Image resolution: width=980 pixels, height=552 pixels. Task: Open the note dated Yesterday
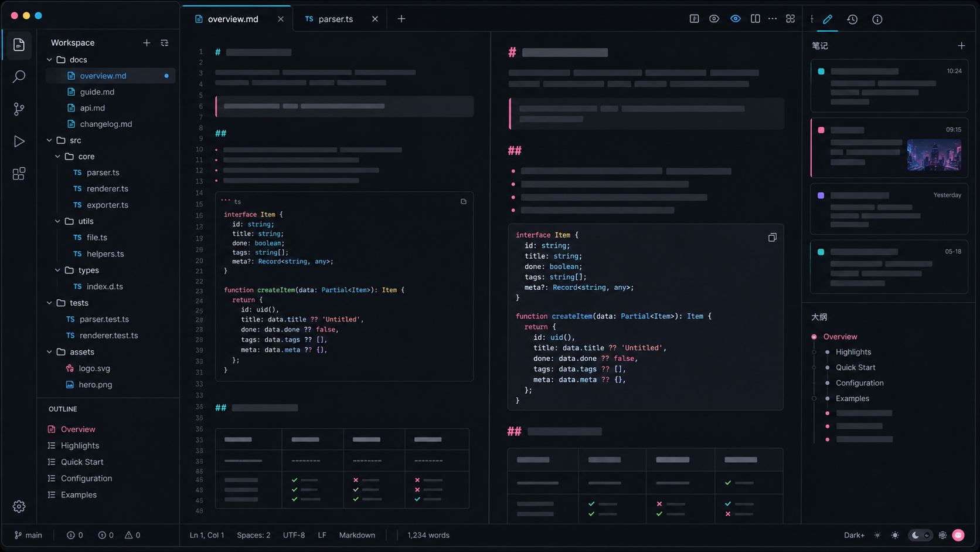click(889, 209)
